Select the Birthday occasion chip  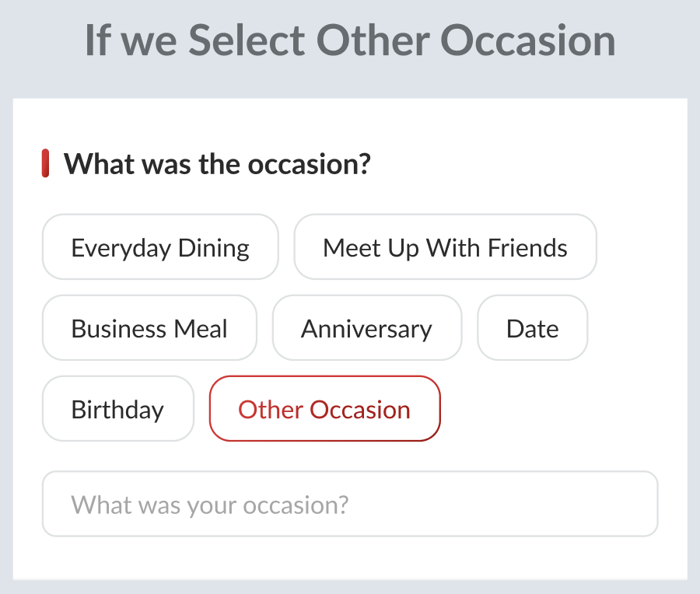[117, 409]
